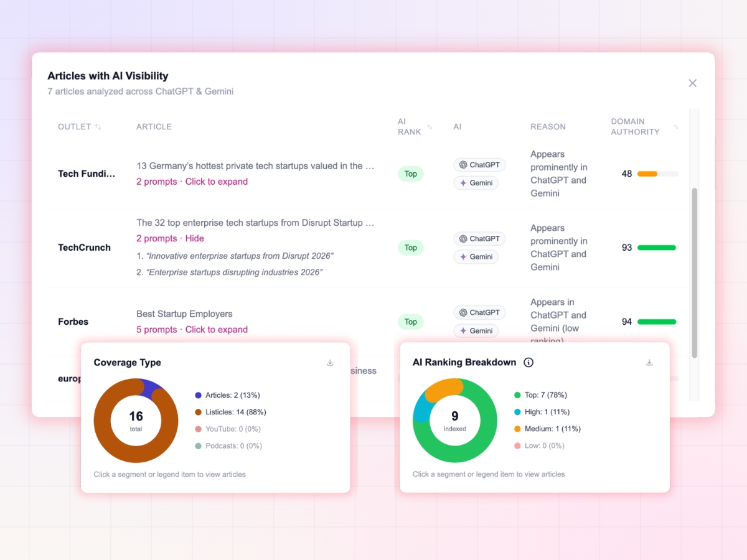Select Top legend item in AI Ranking

tap(540, 395)
